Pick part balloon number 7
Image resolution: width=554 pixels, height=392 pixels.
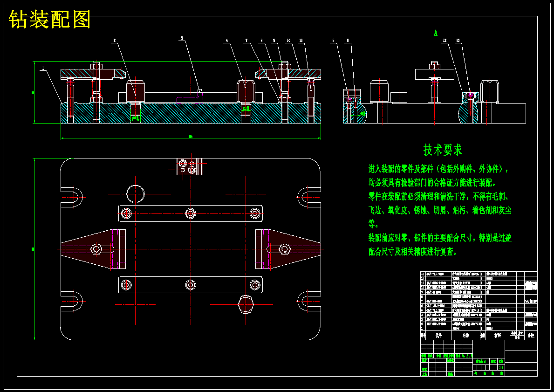[x=246, y=41]
